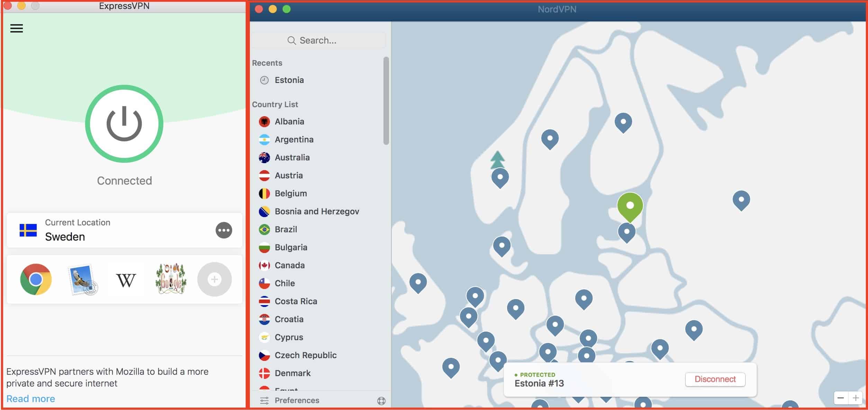Click the lone blue map pin at the map's left edge
Image resolution: width=868 pixels, height=410 pixels.
pos(418,283)
